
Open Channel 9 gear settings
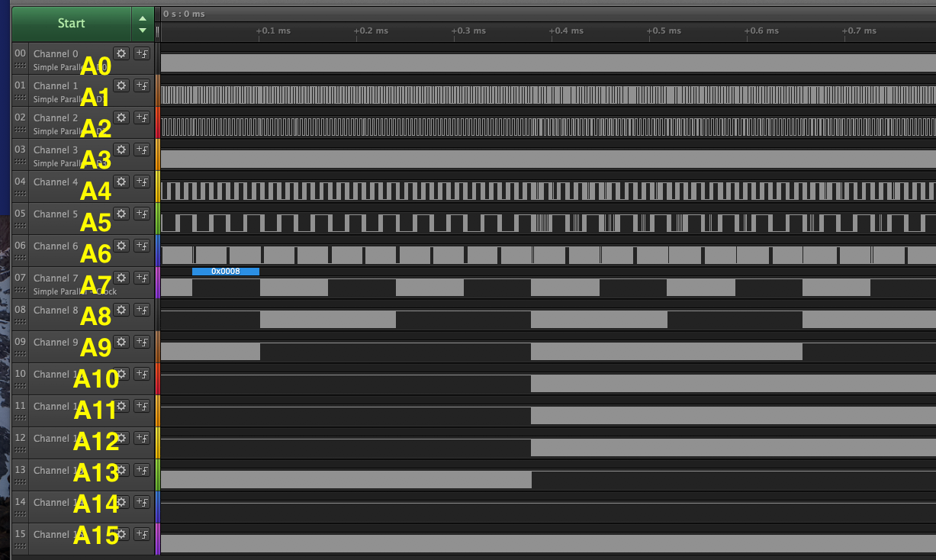(121, 342)
